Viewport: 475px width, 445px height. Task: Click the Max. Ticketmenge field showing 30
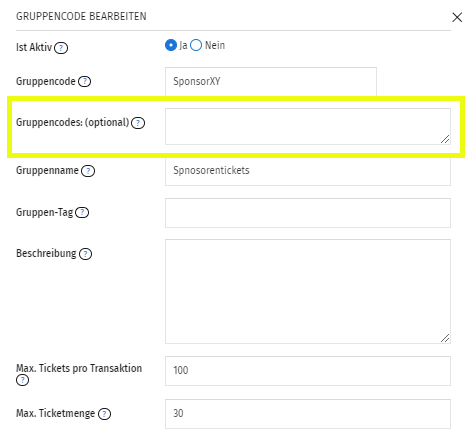click(308, 414)
